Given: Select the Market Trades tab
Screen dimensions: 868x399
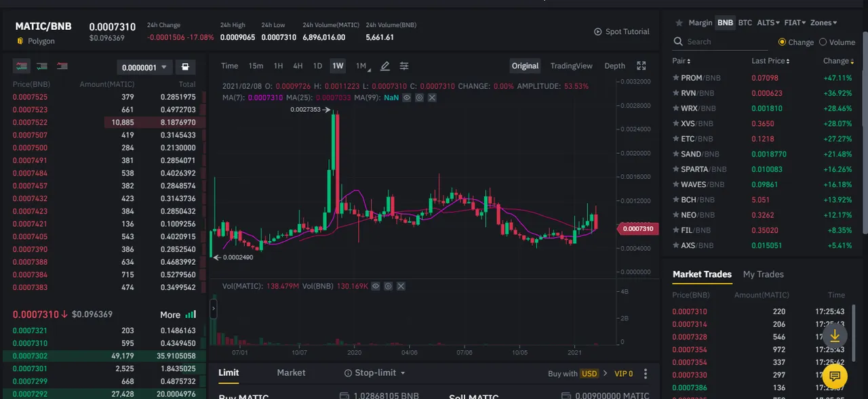Looking at the screenshot, I should point(702,274).
